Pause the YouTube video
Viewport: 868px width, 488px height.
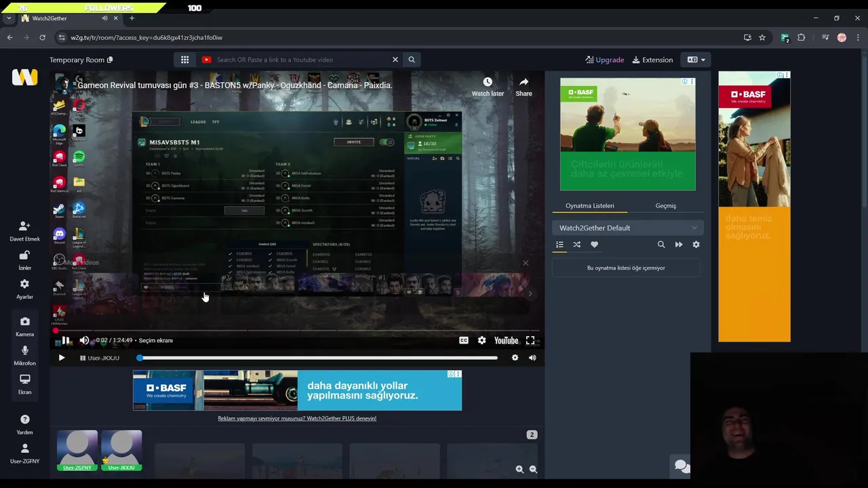click(66, 340)
